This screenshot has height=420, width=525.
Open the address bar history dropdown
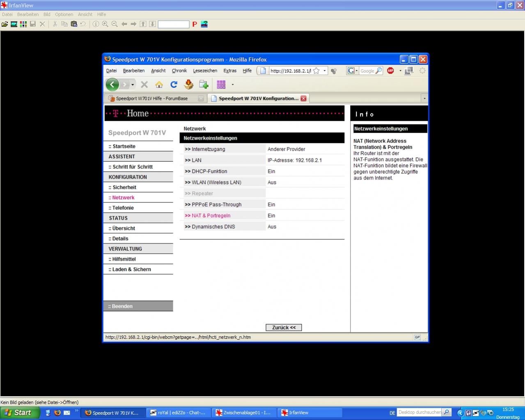[x=324, y=71]
